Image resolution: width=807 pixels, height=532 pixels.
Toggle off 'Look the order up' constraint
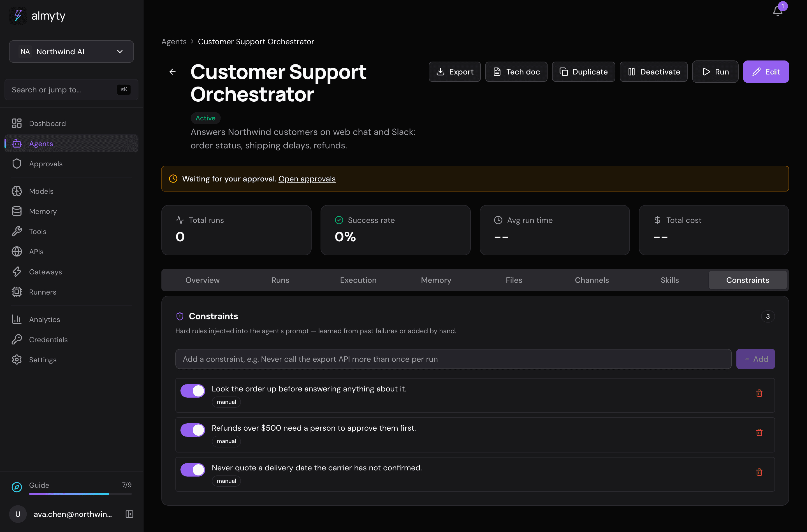(193, 391)
